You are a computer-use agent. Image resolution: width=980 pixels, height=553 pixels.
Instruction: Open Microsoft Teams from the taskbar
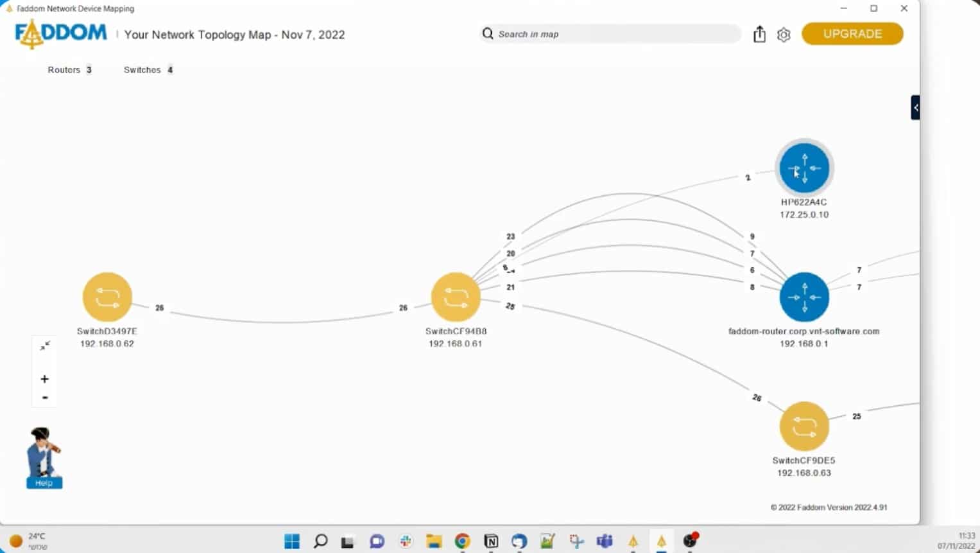point(605,541)
